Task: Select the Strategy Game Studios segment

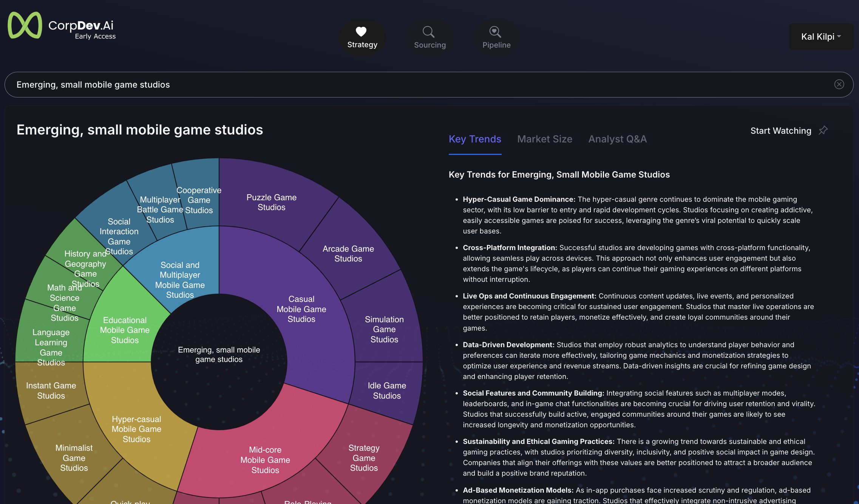Action: (x=364, y=458)
